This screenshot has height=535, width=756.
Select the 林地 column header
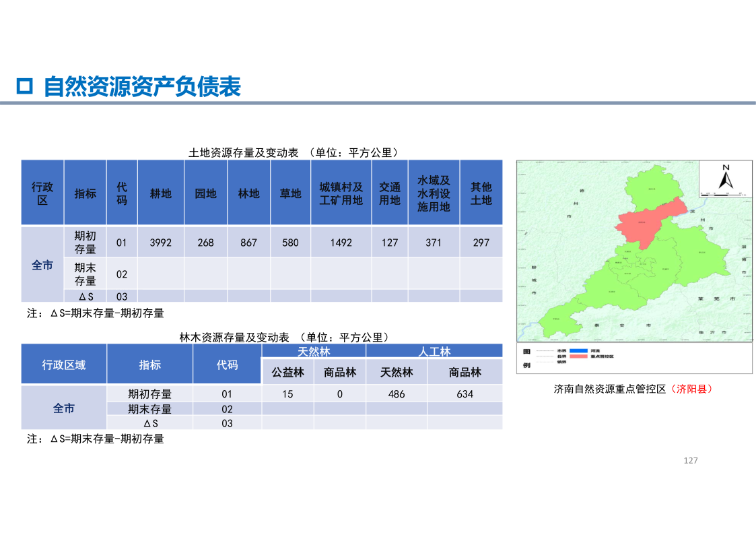tap(249, 193)
